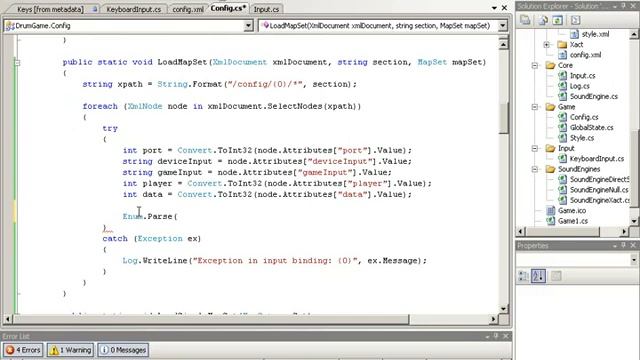Pin the Solution Explorer panel

[624, 6]
